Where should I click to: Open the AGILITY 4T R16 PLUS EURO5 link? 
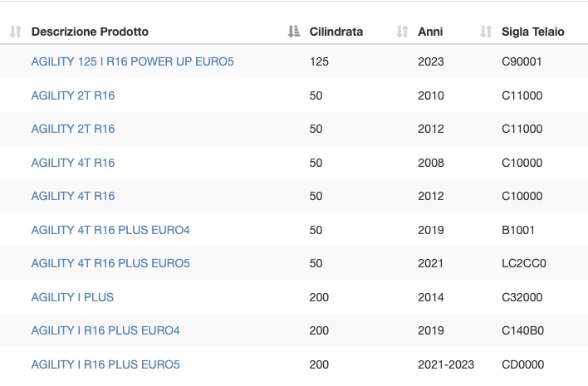pos(110,263)
